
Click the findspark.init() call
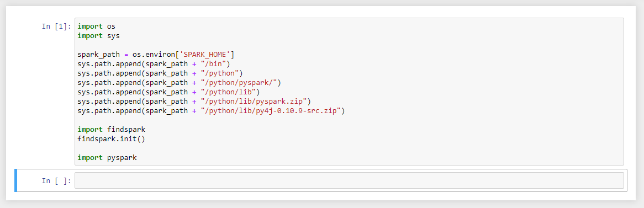point(112,140)
